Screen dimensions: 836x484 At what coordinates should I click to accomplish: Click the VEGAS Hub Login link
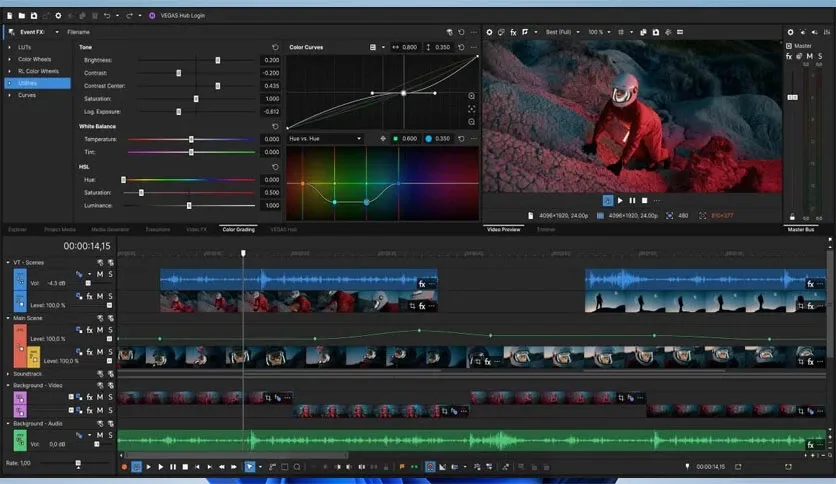click(x=182, y=15)
